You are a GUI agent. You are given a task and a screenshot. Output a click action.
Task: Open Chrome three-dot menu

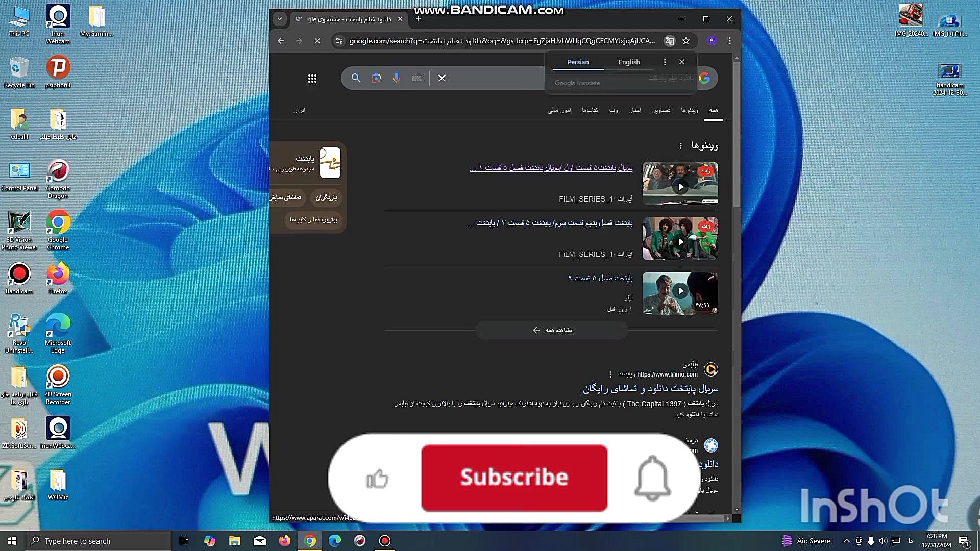730,41
